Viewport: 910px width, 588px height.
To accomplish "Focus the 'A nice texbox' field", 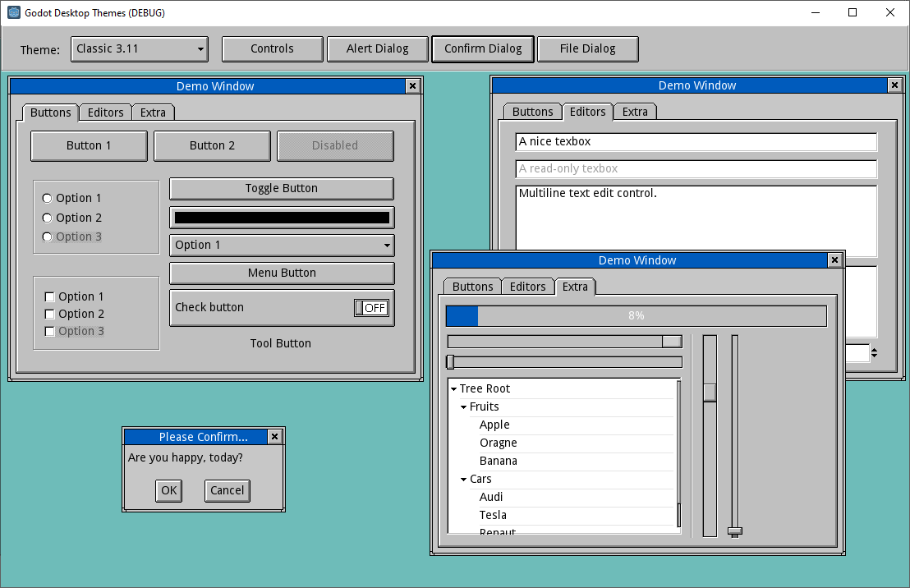I will pos(696,141).
